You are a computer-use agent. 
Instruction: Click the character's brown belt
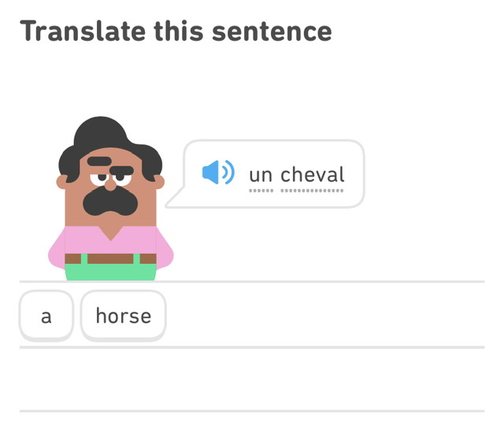110,258
